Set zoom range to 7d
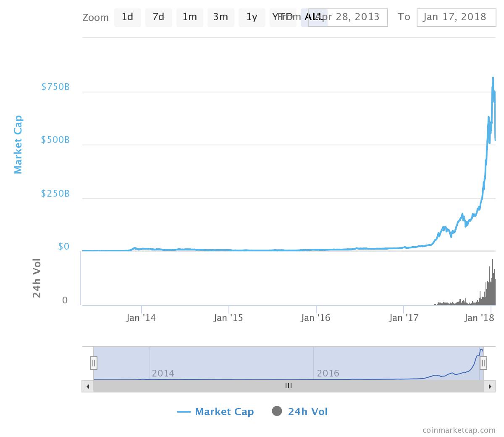This screenshot has width=504, height=437. pyautogui.click(x=158, y=17)
